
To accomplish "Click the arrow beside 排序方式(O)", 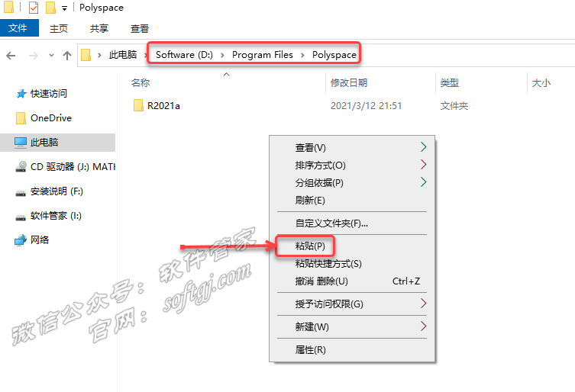I will (424, 165).
